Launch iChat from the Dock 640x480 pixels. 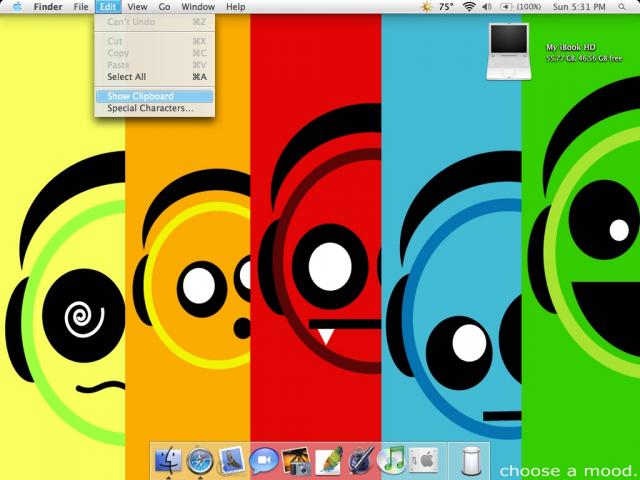pos(264,461)
